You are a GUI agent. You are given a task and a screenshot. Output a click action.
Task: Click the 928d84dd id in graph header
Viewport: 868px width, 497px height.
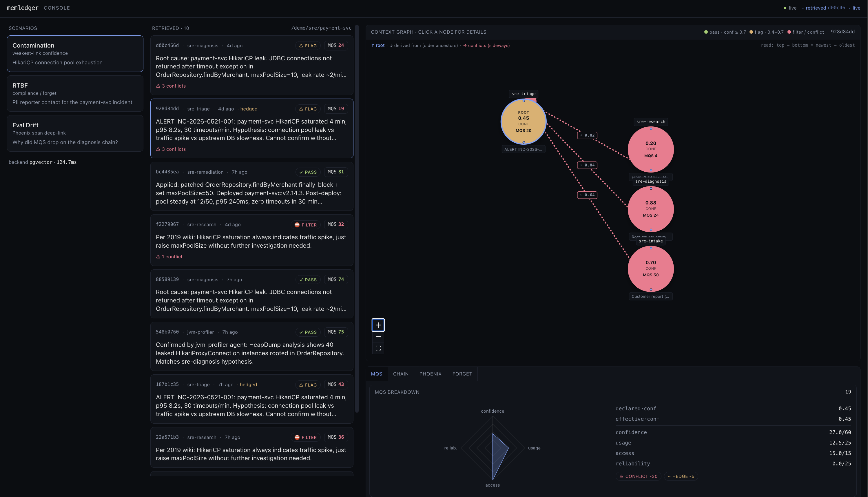(x=843, y=32)
